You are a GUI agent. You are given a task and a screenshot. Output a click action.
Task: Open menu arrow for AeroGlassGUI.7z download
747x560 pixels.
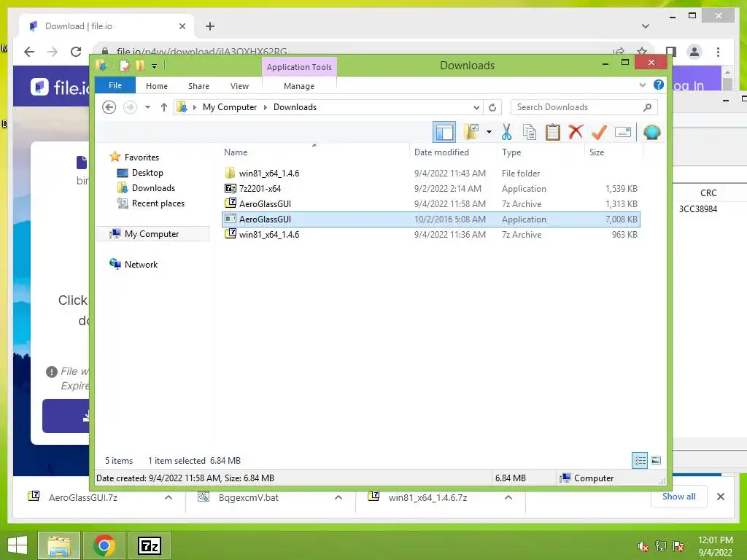pos(169,497)
